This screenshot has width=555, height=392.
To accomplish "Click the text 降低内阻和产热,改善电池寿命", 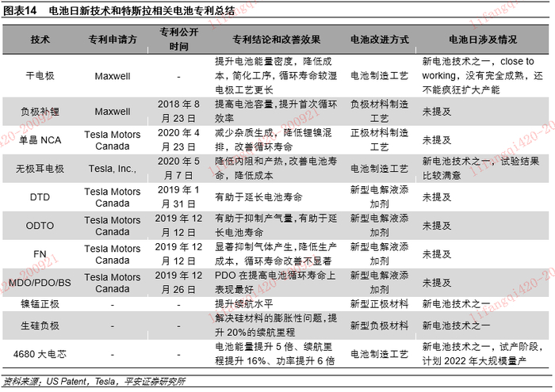I will pyautogui.click(x=276, y=169).
